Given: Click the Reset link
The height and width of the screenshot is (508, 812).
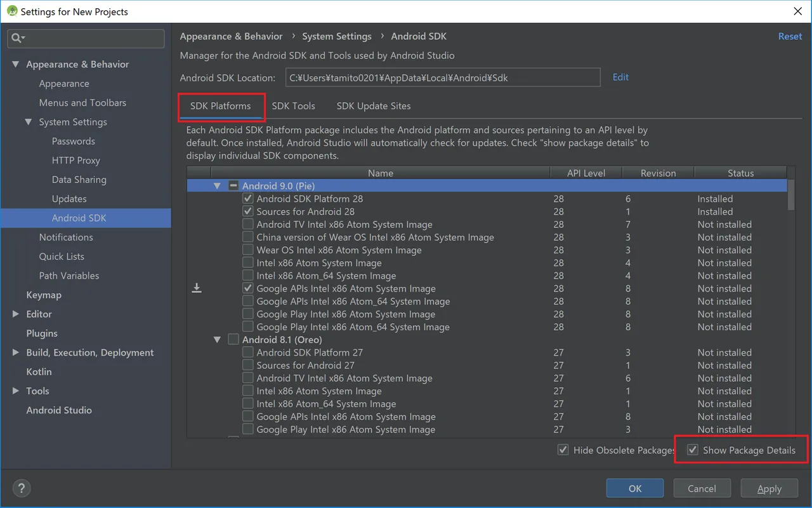Looking at the screenshot, I should [x=790, y=36].
